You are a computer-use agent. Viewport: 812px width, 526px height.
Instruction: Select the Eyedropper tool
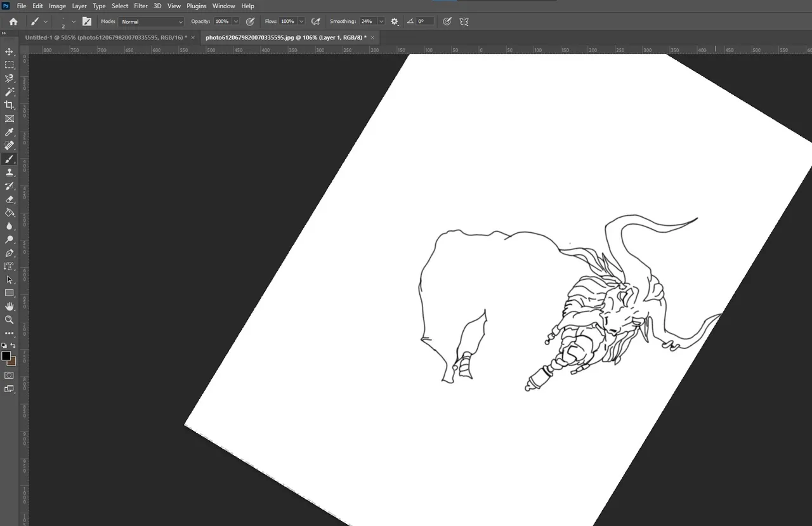pyautogui.click(x=9, y=132)
